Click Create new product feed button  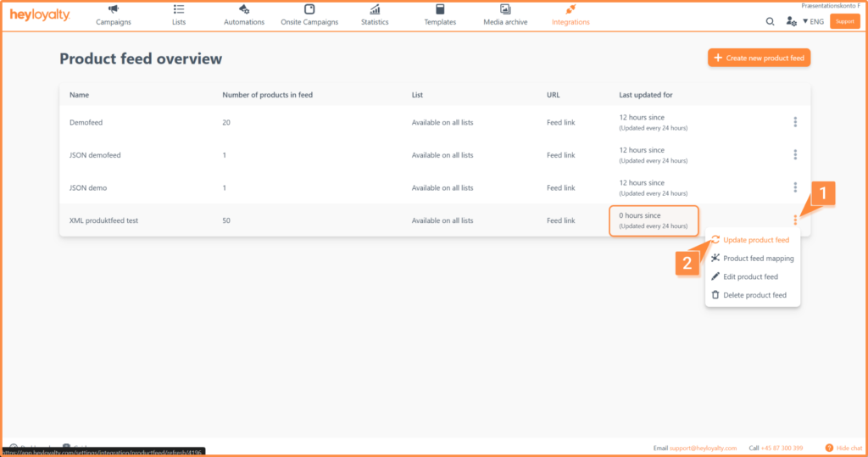pyautogui.click(x=759, y=58)
